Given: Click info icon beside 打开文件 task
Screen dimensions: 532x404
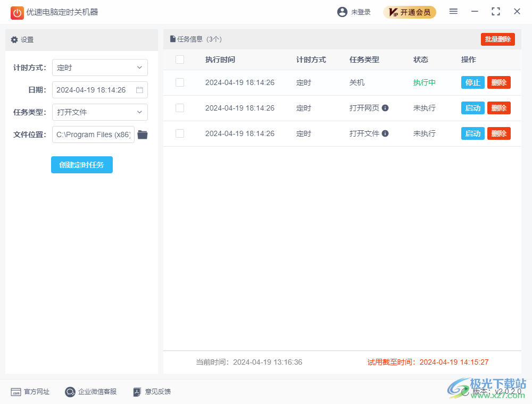Looking at the screenshot, I should [x=385, y=133].
